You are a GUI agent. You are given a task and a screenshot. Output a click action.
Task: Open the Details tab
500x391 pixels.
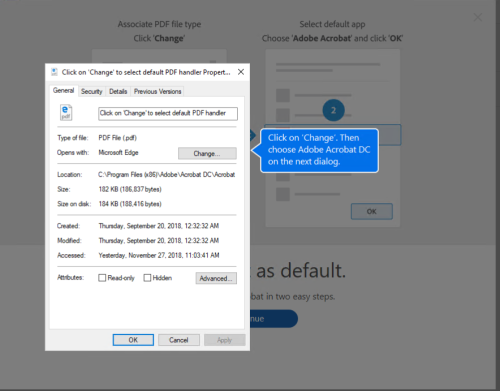click(x=118, y=91)
